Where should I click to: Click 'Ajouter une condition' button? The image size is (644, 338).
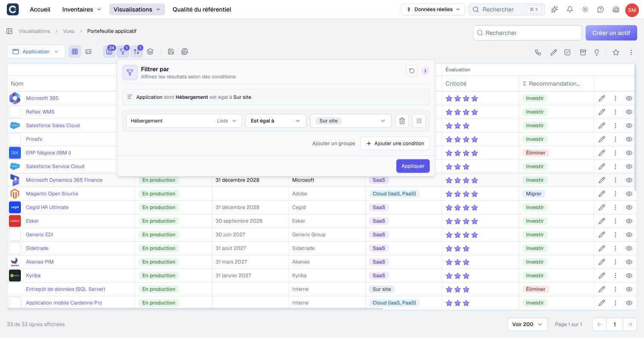(395, 143)
